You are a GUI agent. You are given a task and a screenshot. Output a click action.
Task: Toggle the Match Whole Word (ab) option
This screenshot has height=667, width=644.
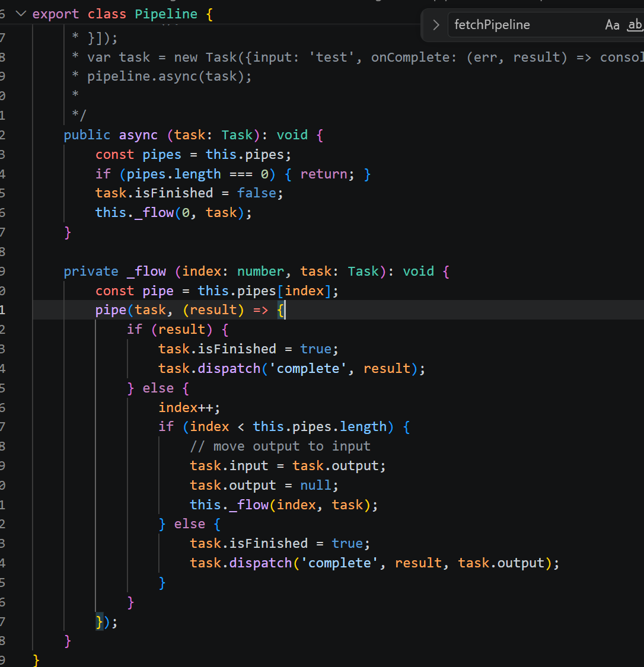[x=635, y=25]
